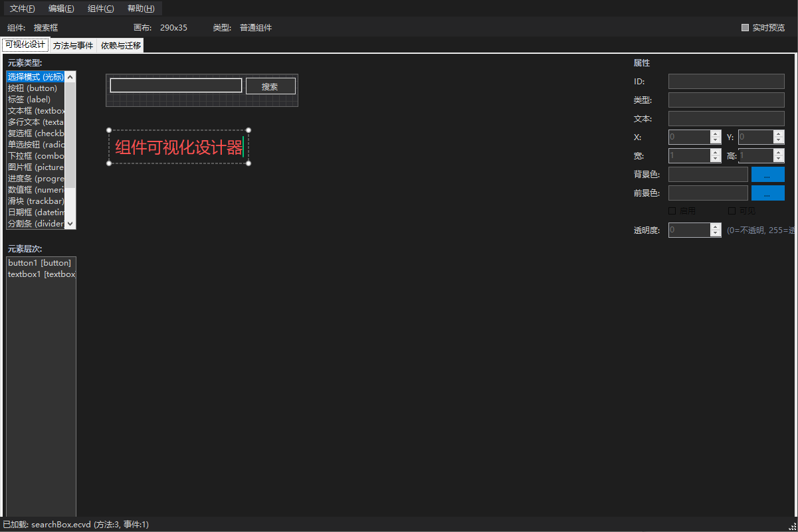The height and width of the screenshot is (532, 798).
Task: Select 标签 (label) element type
Action: click(x=35, y=100)
